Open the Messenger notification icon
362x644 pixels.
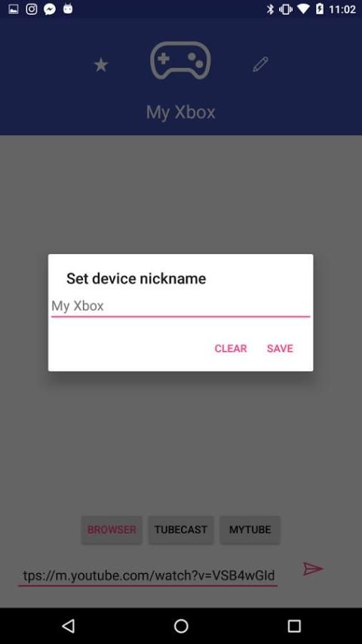[50, 9]
